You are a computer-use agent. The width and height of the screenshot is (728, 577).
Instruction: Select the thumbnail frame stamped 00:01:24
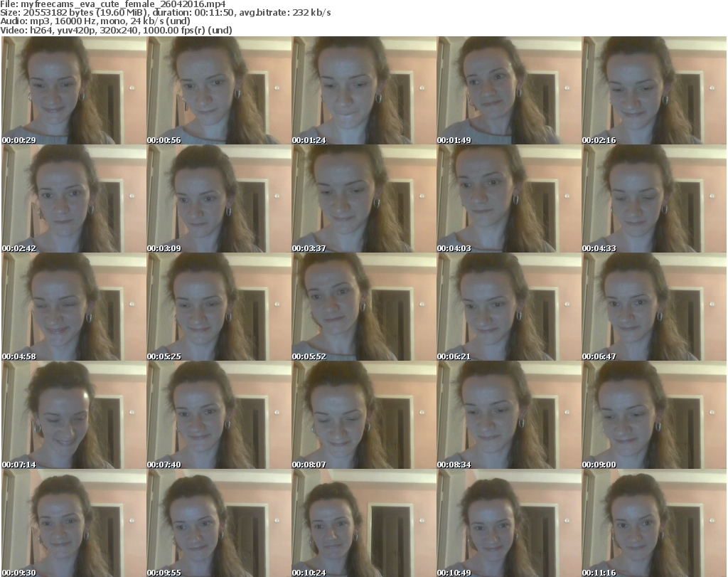364,90
